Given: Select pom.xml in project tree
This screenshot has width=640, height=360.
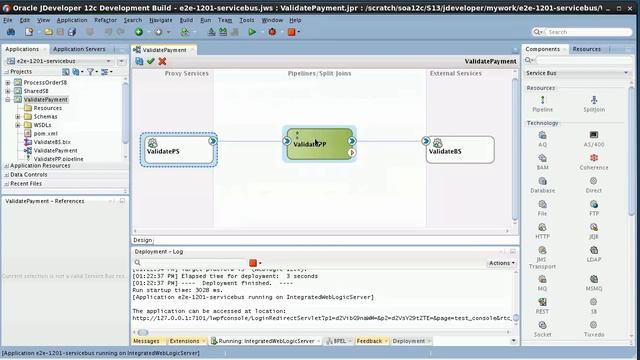Looking at the screenshot, I should click(x=45, y=133).
